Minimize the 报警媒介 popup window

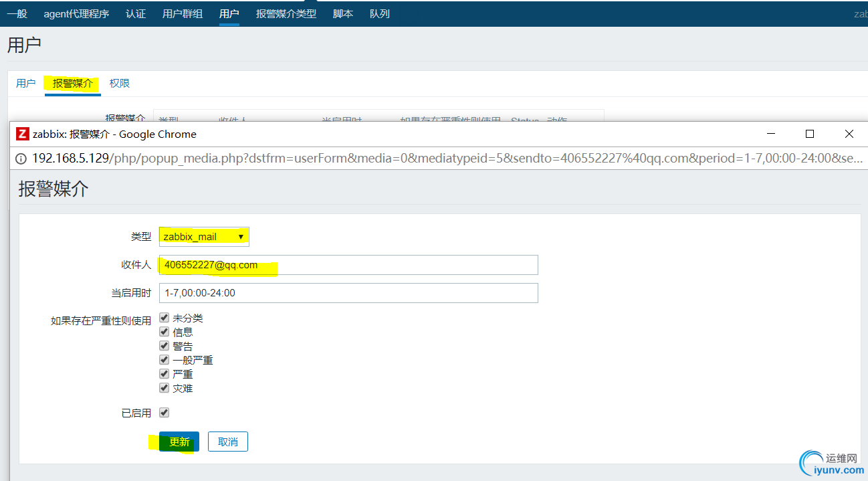(771, 134)
